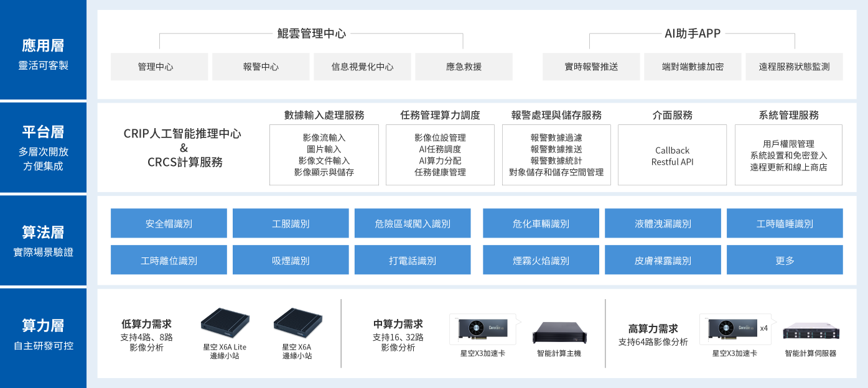This screenshot has height=388, width=868.
Task: Select the 工服識別 algorithm tile
Action: [x=291, y=223]
